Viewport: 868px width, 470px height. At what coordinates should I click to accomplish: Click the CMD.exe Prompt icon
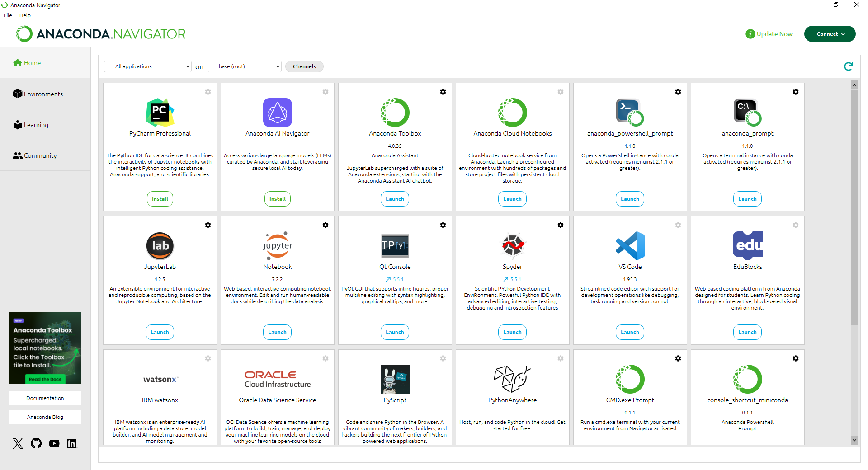click(630, 379)
